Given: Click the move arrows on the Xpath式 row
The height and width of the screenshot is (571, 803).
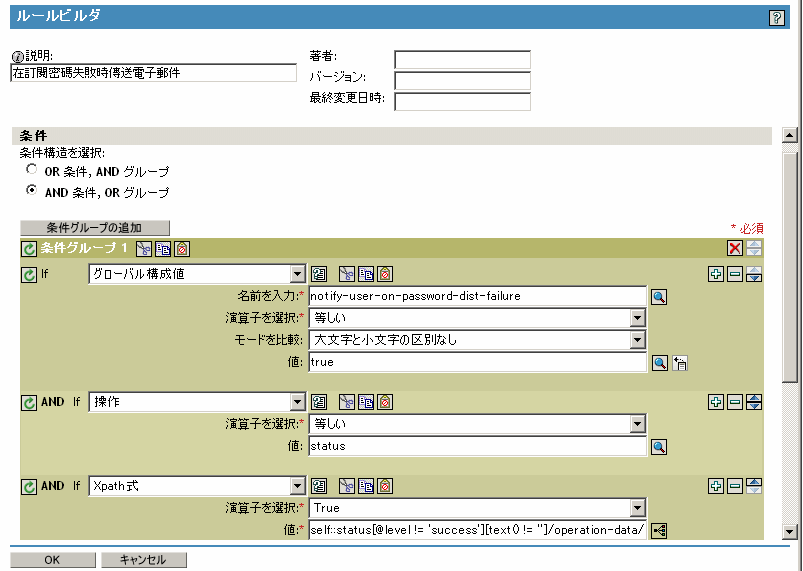Looking at the screenshot, I should tap(754, 486).
